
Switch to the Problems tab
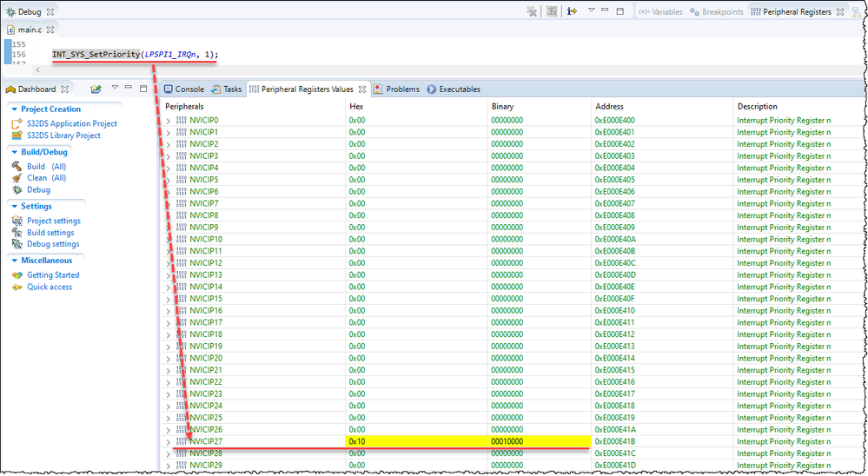pos(396,89)
